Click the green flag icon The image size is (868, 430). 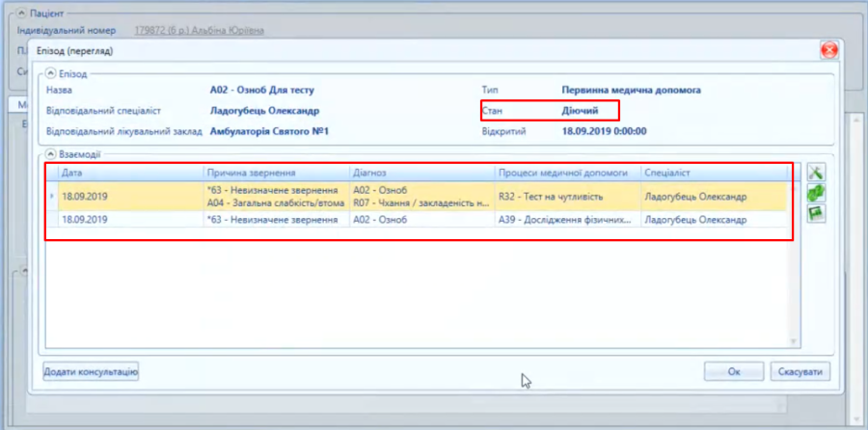(x=816, y=213)
